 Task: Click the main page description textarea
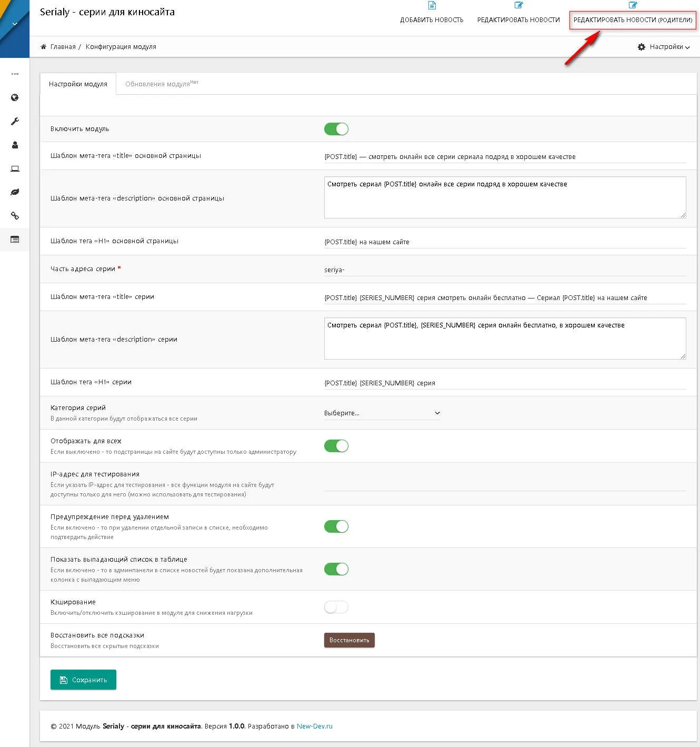pyautogui.click(x=505, y=197)
